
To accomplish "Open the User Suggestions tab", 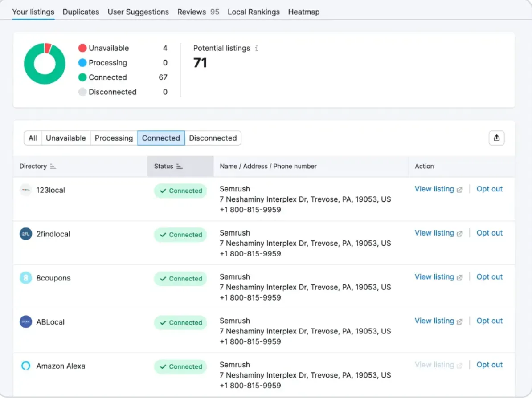I will coord(138,12).
